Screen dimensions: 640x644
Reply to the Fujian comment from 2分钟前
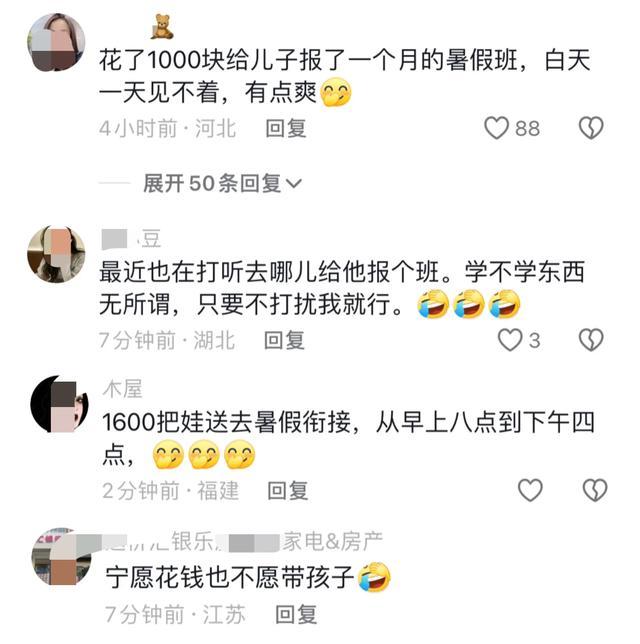click(x=288, y=490)
